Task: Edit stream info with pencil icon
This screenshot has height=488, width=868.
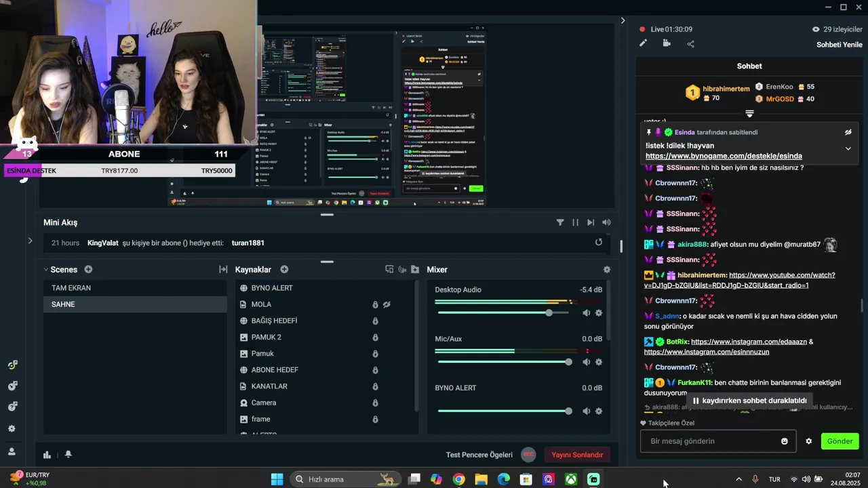Action: pyautogui.click(x=643, y=43)
